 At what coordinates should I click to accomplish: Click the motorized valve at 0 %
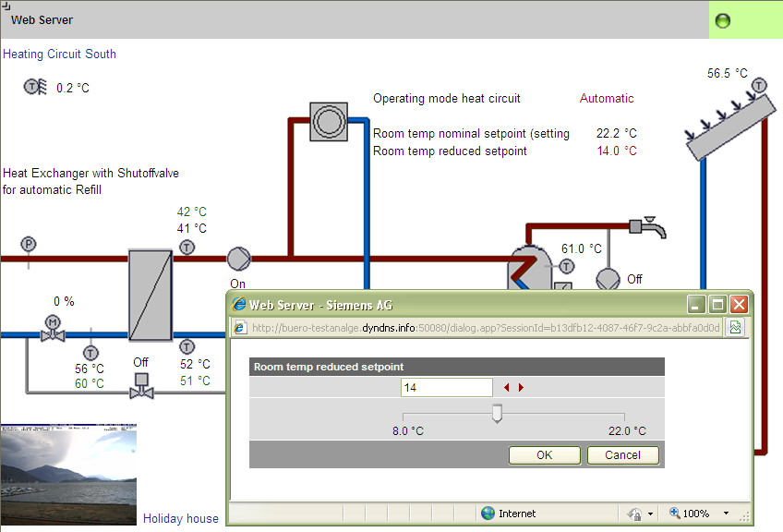tap(53, 328)
